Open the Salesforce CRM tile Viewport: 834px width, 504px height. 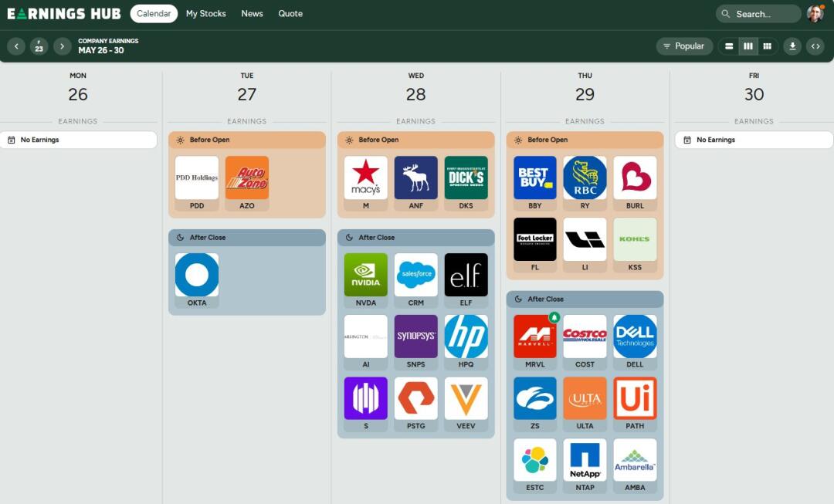tap(416, 281)
